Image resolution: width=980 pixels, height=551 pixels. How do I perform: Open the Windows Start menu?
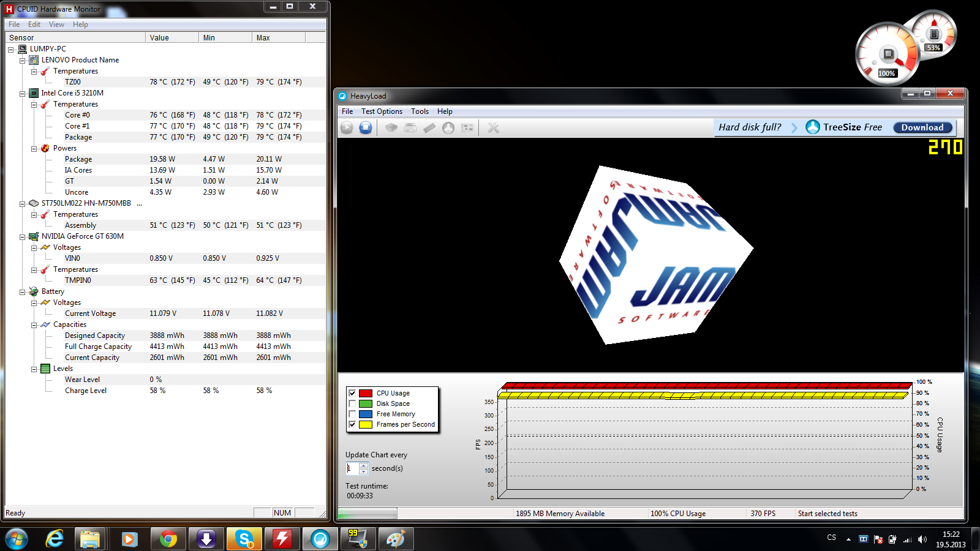coord(17,539)
